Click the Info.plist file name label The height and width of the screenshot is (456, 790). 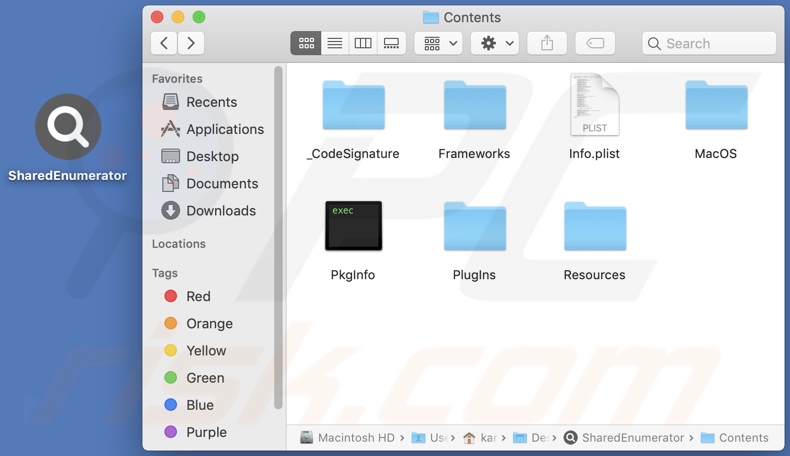point(595,154)
